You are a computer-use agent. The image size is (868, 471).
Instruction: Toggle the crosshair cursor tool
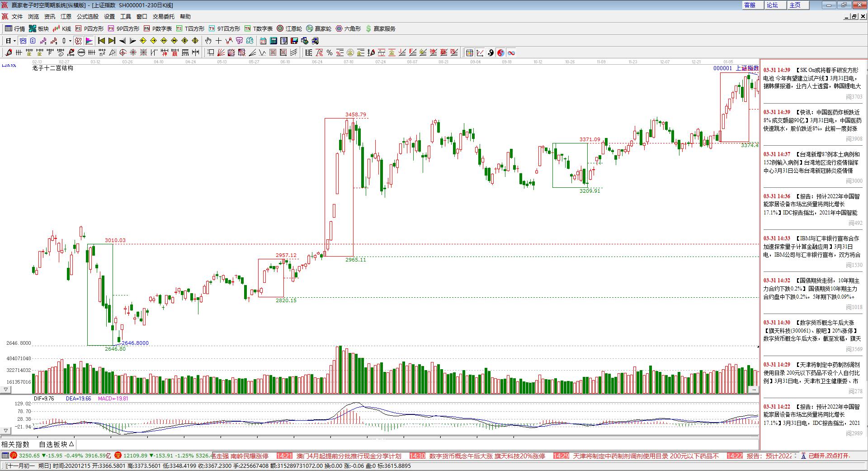coord(218,41)
